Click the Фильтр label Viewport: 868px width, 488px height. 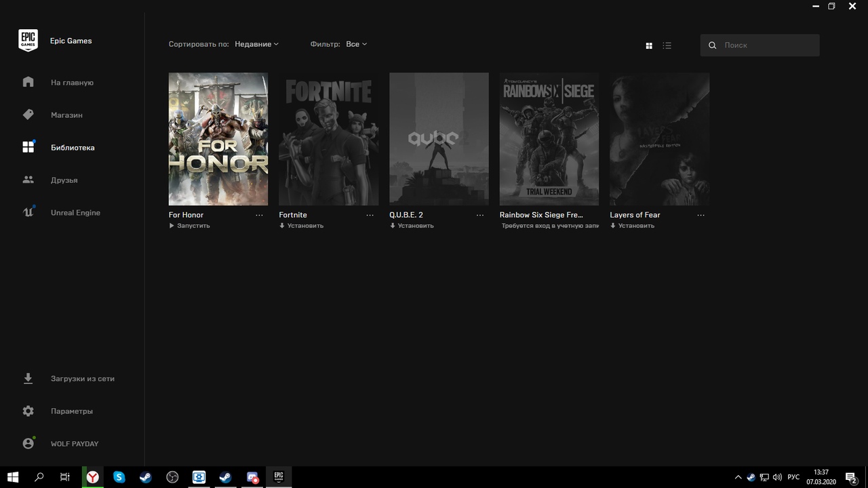(x=325, y=44)
